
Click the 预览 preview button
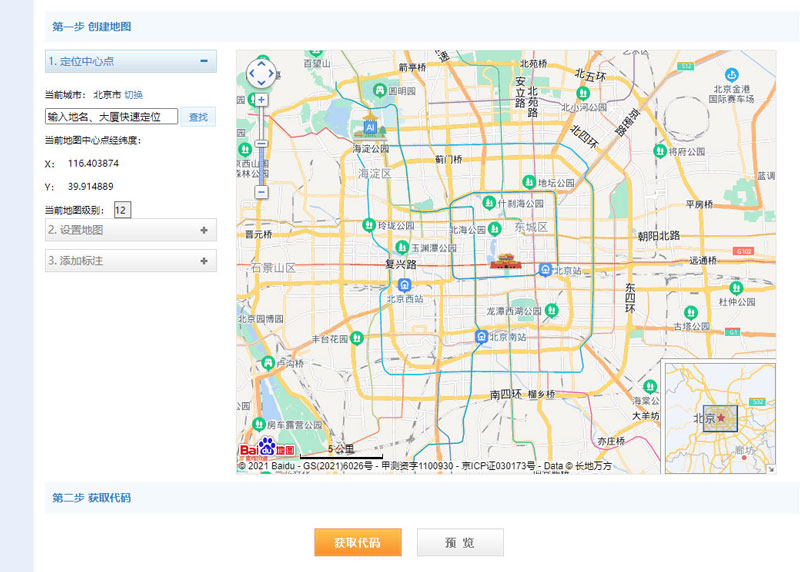pyautogui.click(x=460, y=542)
